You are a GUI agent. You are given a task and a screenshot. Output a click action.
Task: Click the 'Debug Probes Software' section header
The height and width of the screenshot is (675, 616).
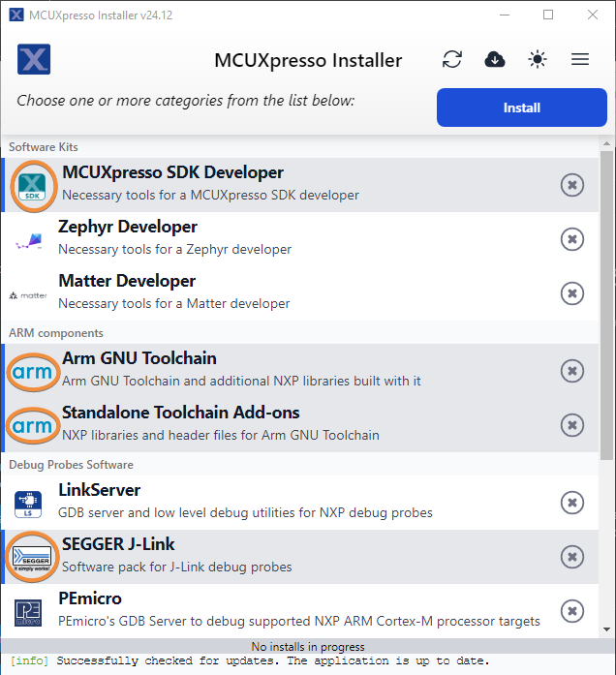click(71, 465)
